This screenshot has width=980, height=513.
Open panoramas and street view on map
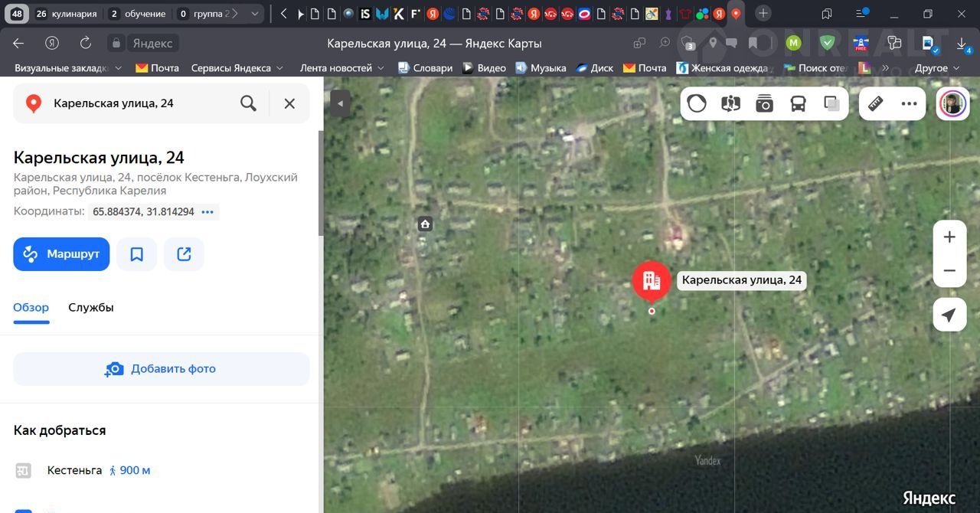tap(730, 104)
